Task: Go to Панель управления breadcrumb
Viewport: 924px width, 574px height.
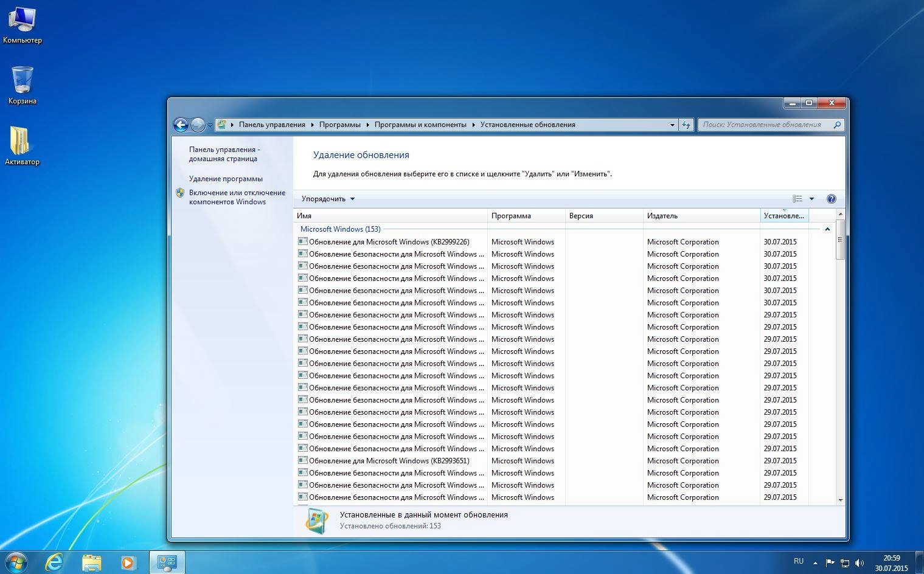Action: (x=272, y=125)
